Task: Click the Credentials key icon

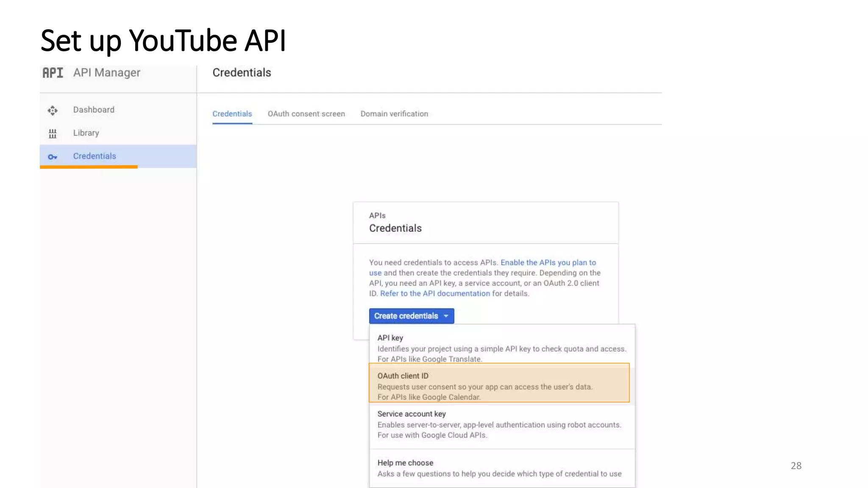Action: point(53,157)
